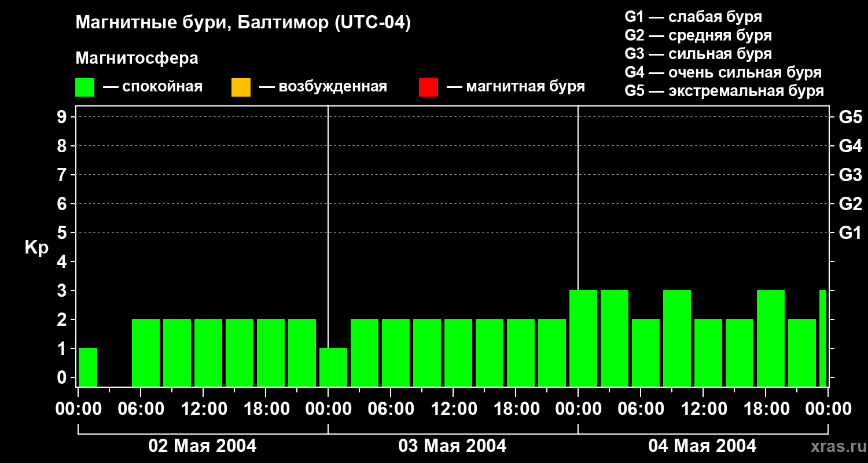868x463 pixels.
Task: Select the '03 Мая 2004' date label
Action: tap(453, 446)
